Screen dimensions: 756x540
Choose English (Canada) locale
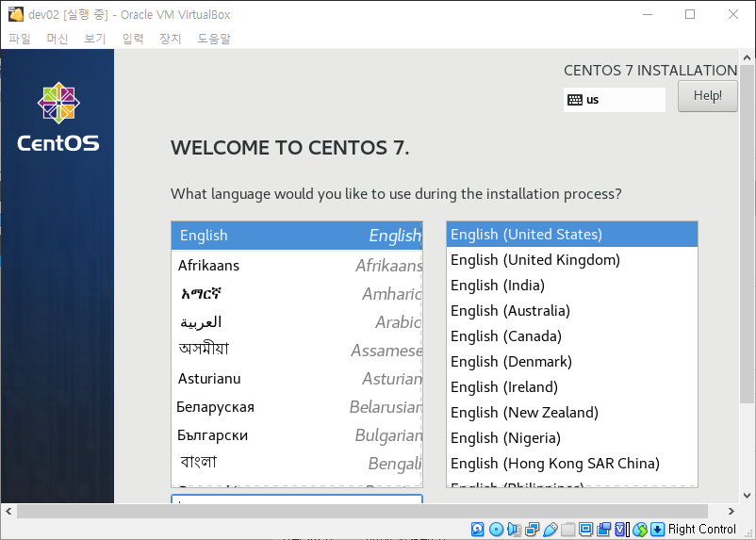(572, 336)
